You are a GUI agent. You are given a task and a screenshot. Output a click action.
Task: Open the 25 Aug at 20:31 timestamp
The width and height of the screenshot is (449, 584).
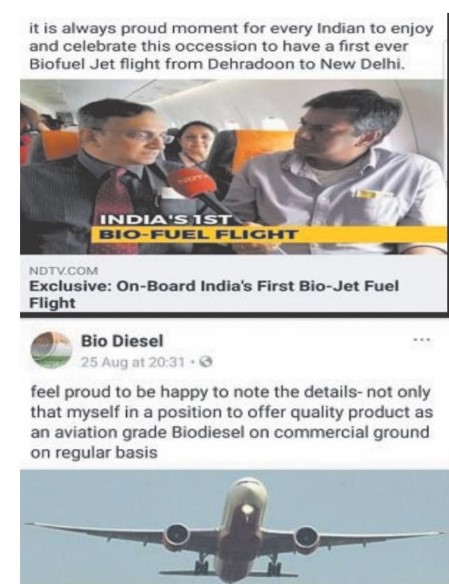(x=133, y=362)
